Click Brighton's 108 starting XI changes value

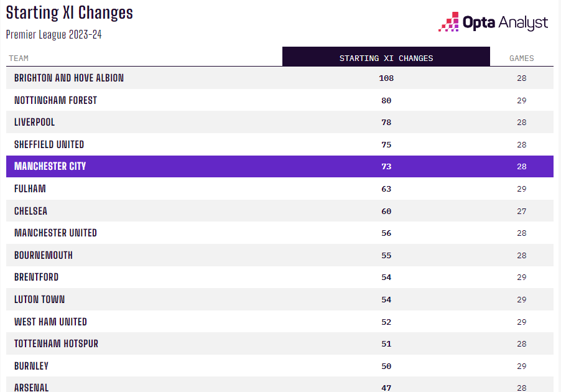click(x=386, y=78)
